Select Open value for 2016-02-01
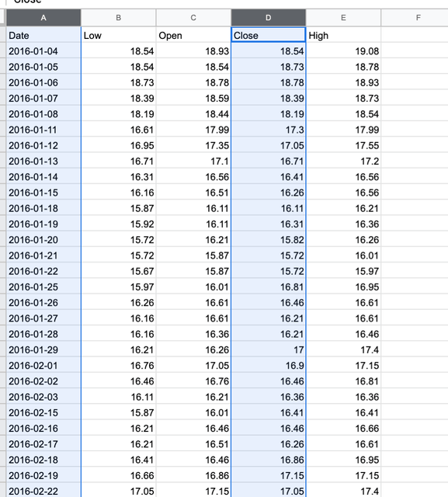 coord(193,366)
